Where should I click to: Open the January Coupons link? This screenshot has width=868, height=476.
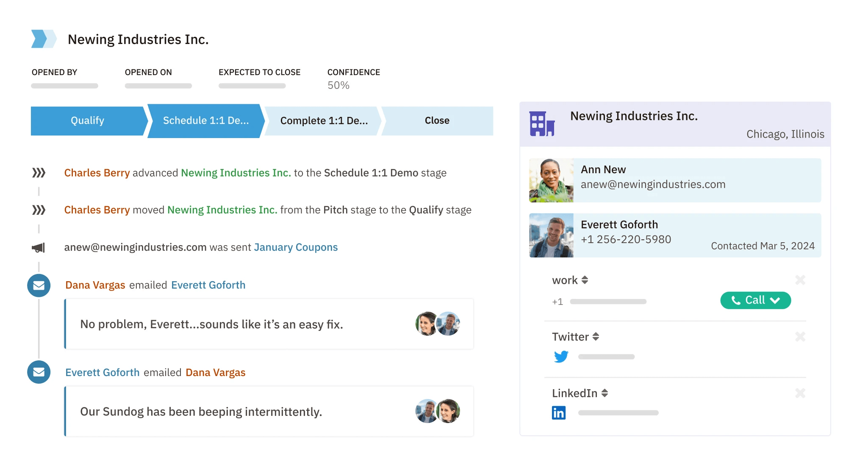tap(296, 247)
